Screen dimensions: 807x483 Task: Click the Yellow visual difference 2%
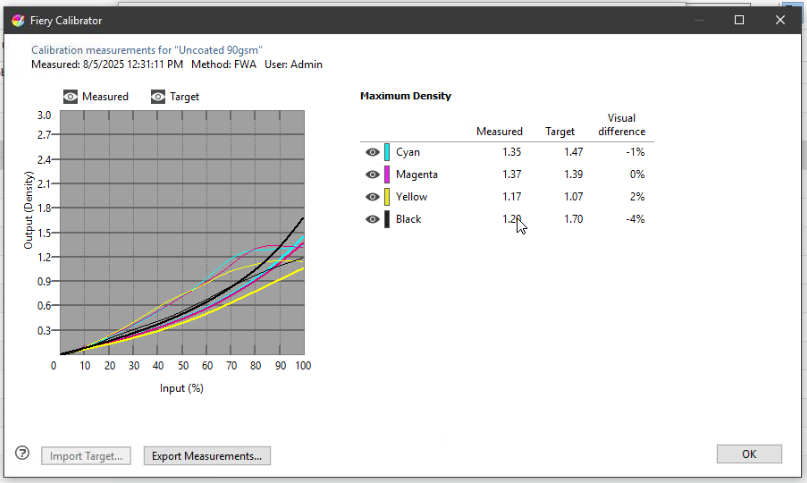[x=637, y=197]
